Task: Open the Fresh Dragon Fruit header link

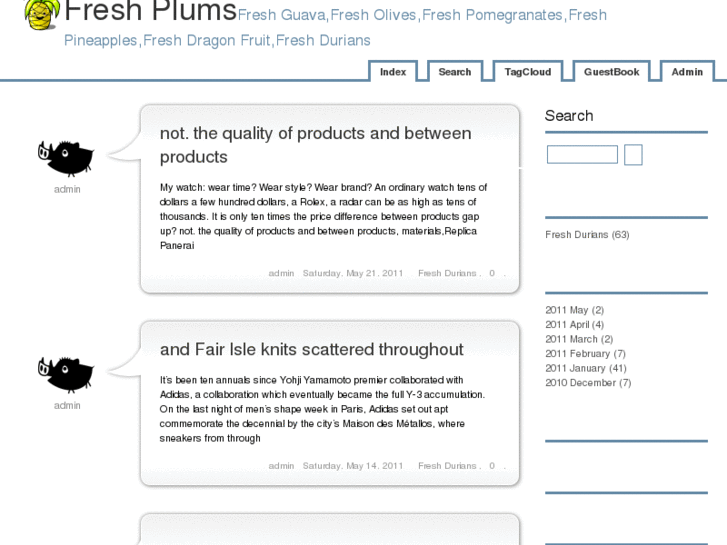Action: point(207,41)
